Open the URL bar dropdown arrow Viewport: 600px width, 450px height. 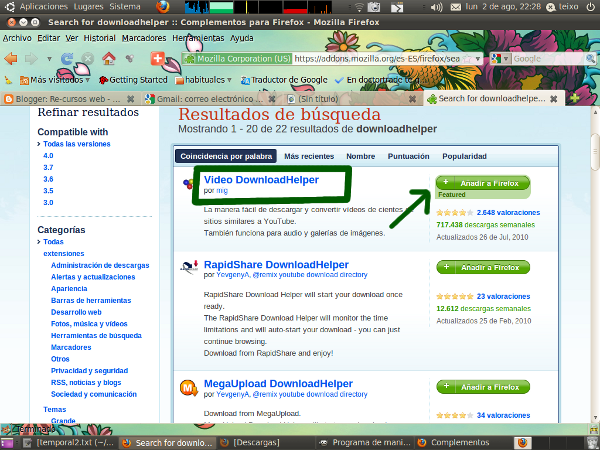(x=478, y=59)
